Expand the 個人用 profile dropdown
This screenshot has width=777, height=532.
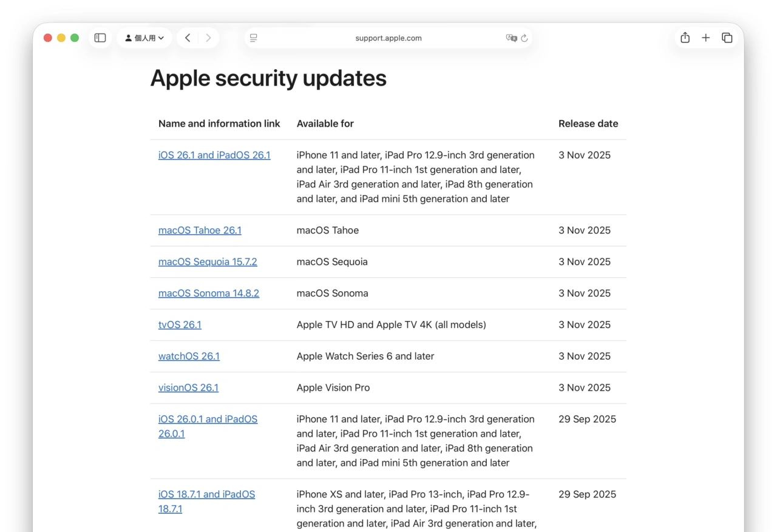[144, 38]
